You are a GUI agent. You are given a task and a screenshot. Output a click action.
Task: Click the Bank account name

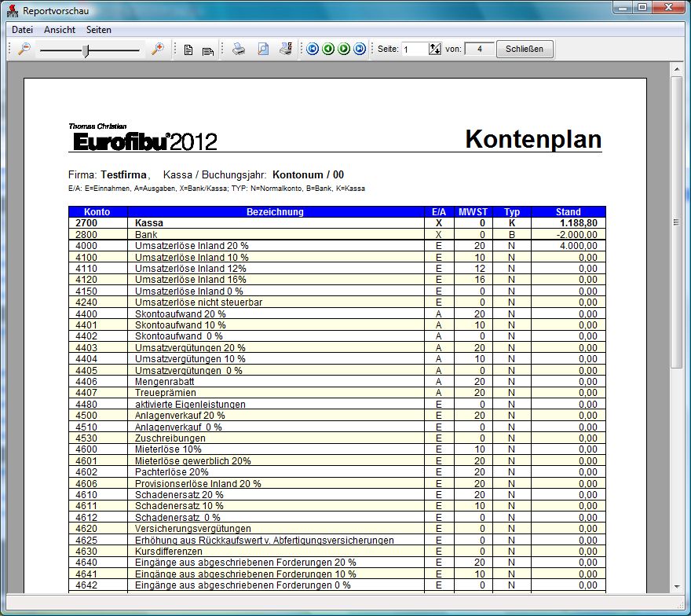[146, 235]
